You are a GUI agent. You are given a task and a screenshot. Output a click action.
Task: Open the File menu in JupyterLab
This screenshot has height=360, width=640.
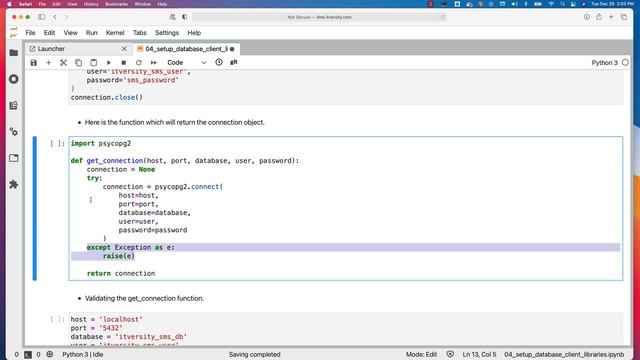point(30,33)
